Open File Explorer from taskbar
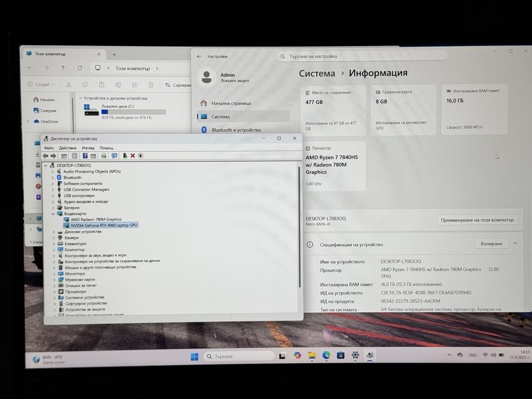Image resolution: width=532 pixels, height=399 pixels. (x=312, y=355)
